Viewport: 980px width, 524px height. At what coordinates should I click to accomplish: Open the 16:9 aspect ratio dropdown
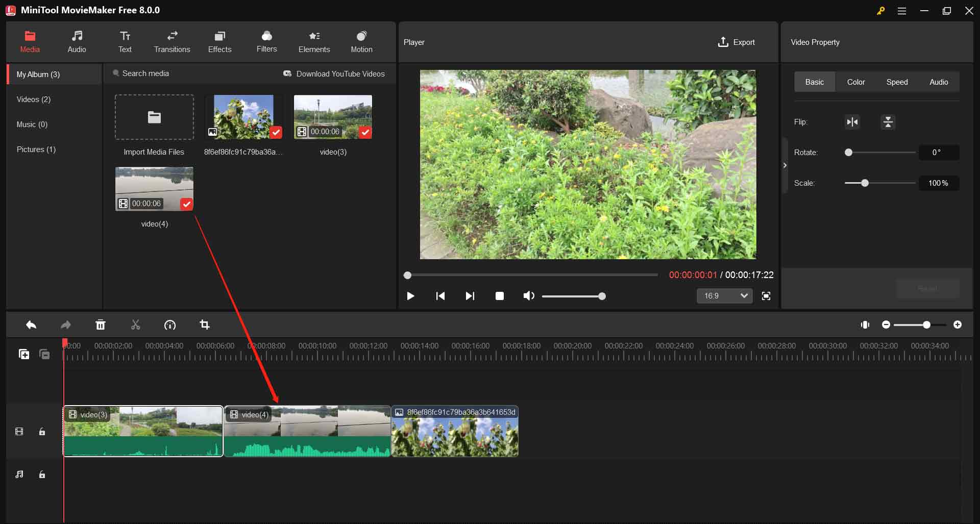pos(724,296)
